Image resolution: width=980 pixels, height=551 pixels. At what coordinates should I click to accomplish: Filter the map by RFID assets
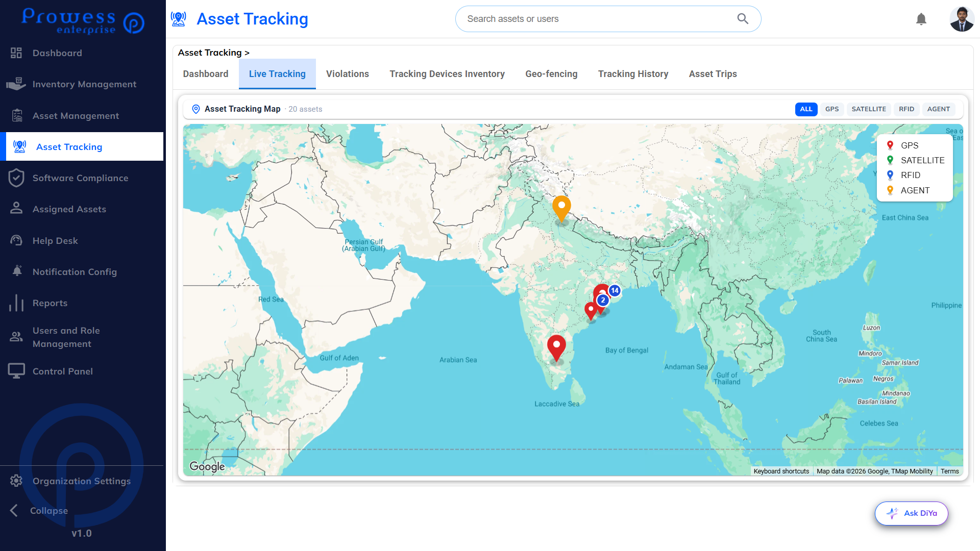click(x=906, y=109)
